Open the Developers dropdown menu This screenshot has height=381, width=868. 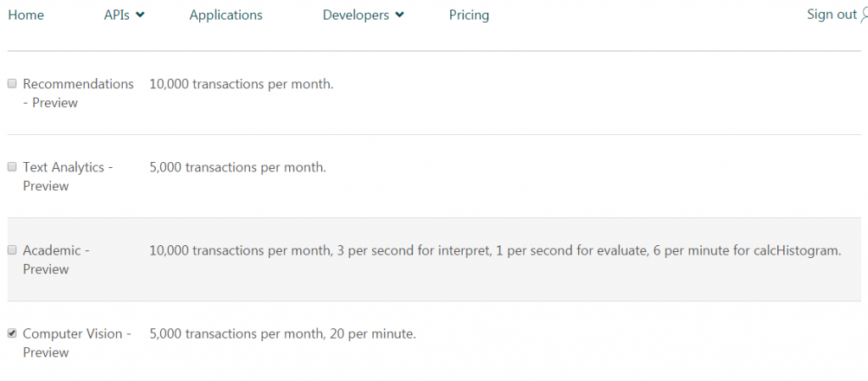(363, 15)
